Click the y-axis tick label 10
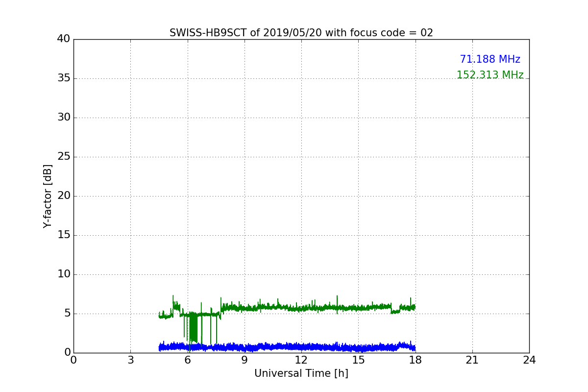The height and width of the screenshot is (392, 588). point(64,274)
